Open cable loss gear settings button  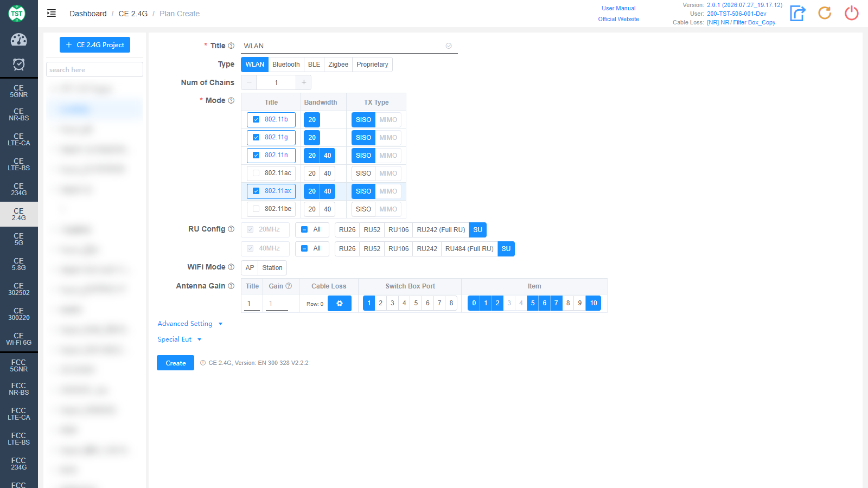340,304
